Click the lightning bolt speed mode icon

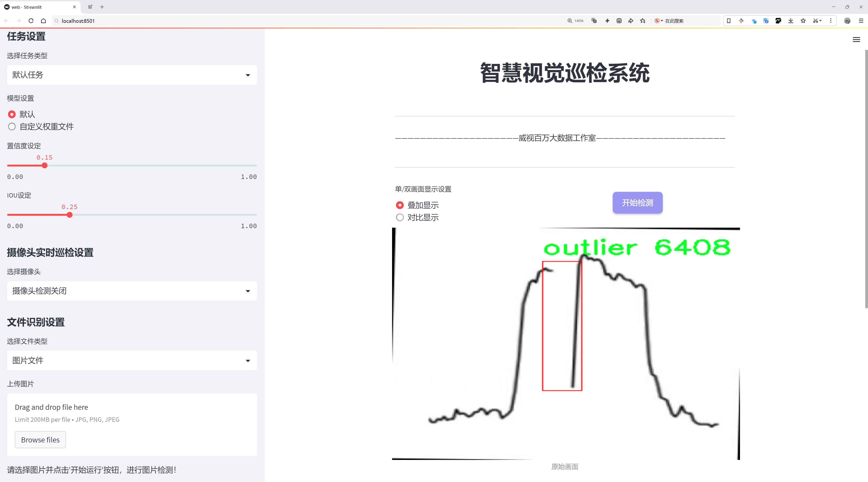point(607,21)
